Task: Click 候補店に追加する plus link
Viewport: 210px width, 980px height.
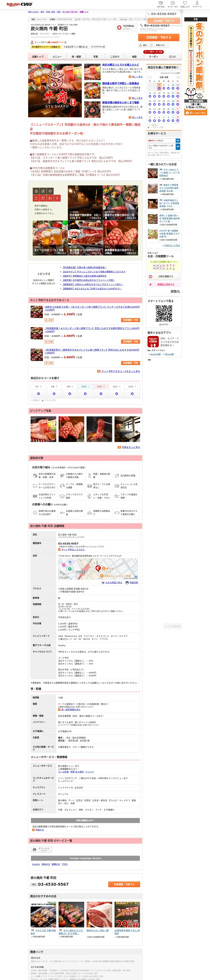Action: [x=164, y=284]
